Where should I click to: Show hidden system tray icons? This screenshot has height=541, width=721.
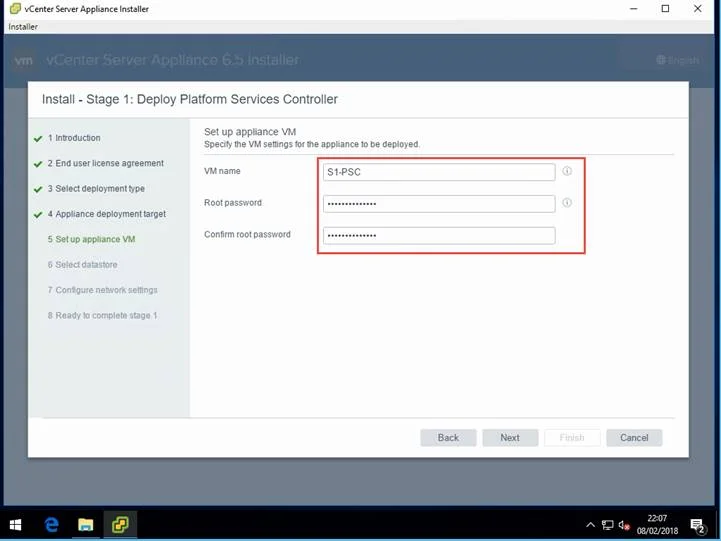(590, 524)
